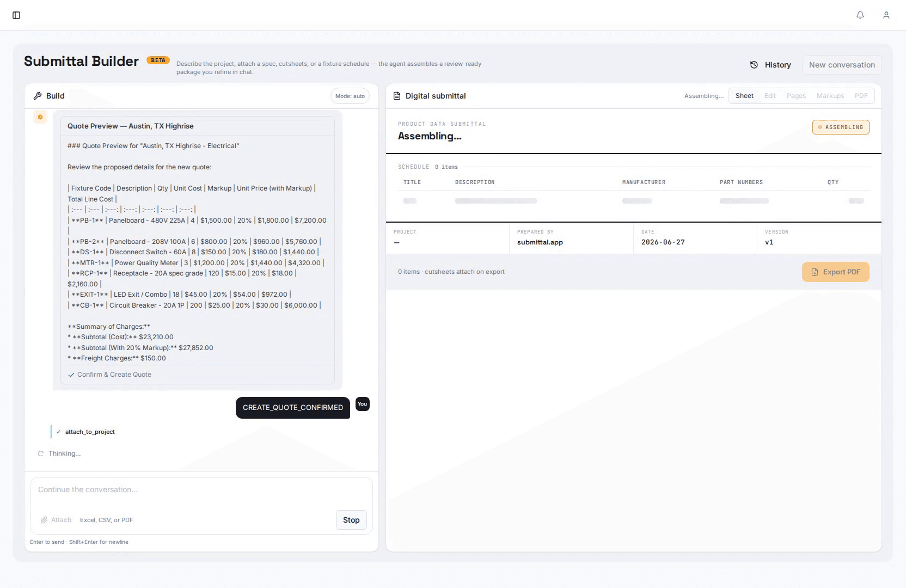
Task: Click the date value 2026-06-27
Action: click(x=663, y=242)
